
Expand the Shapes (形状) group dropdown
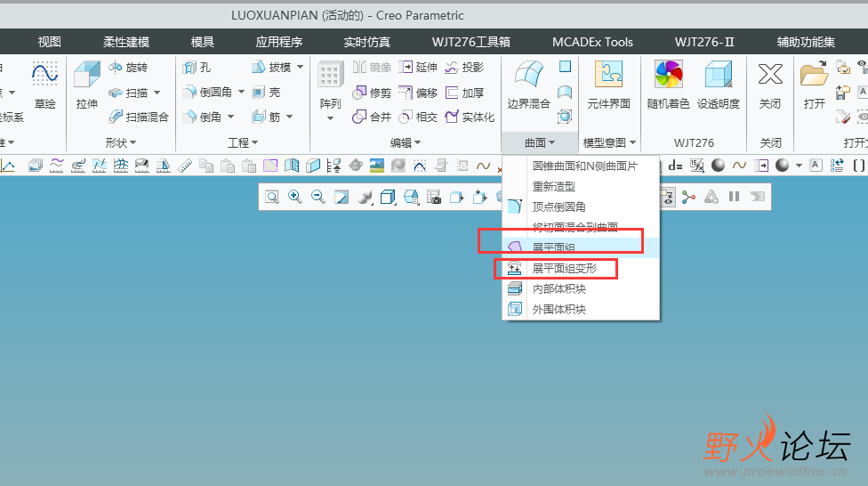(x=121, y=143)
